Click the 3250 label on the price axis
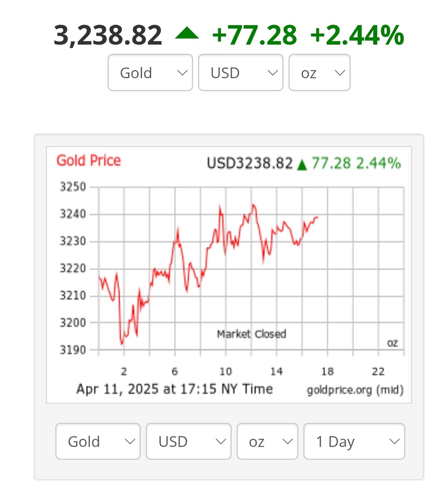 [x=72, y=187]
